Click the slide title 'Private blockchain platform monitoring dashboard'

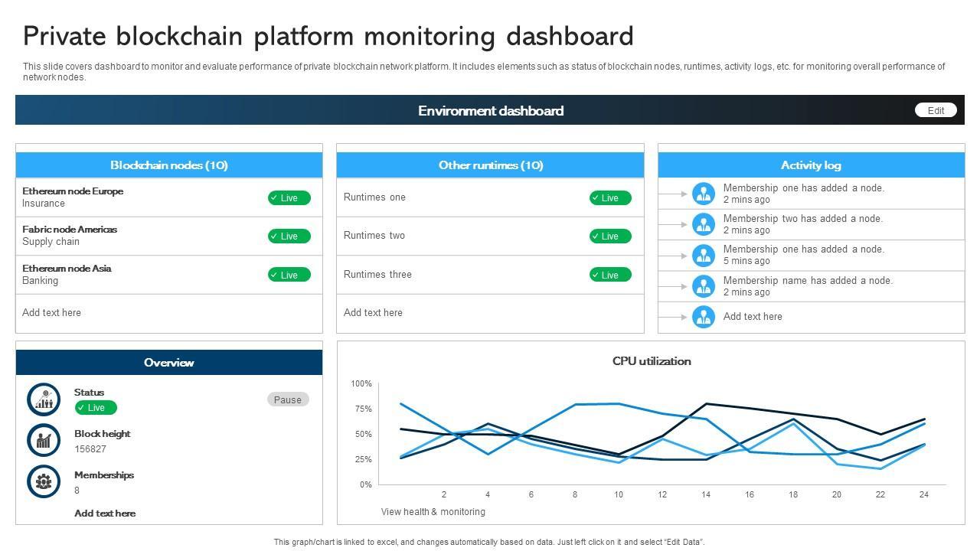point(328,36)
